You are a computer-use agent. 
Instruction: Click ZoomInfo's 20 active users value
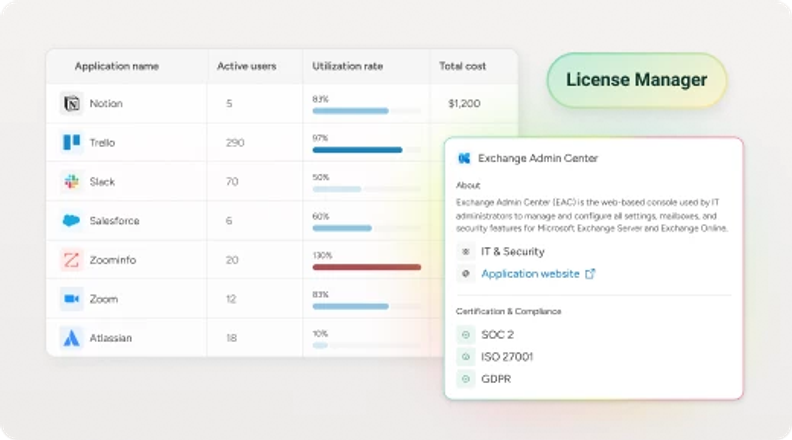[232, 260]
